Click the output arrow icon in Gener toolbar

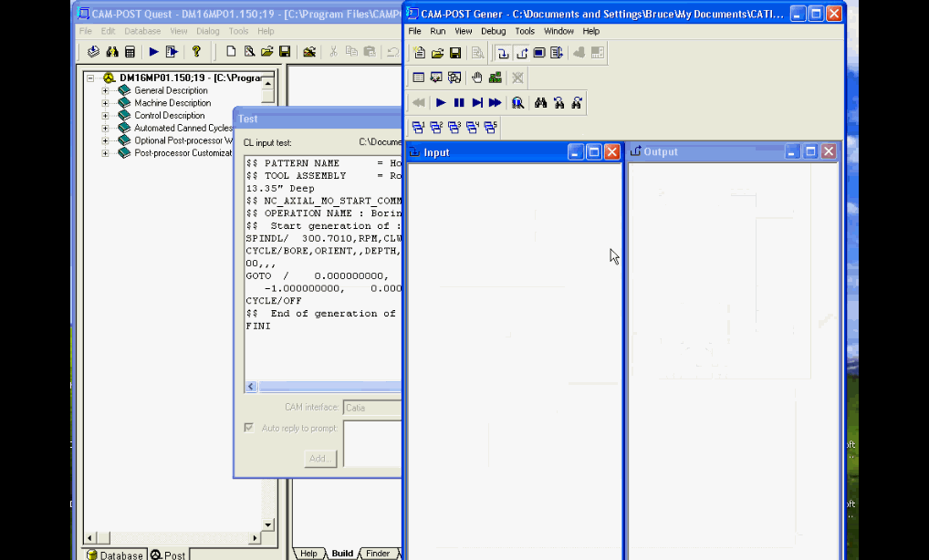[x=521, y=53]
